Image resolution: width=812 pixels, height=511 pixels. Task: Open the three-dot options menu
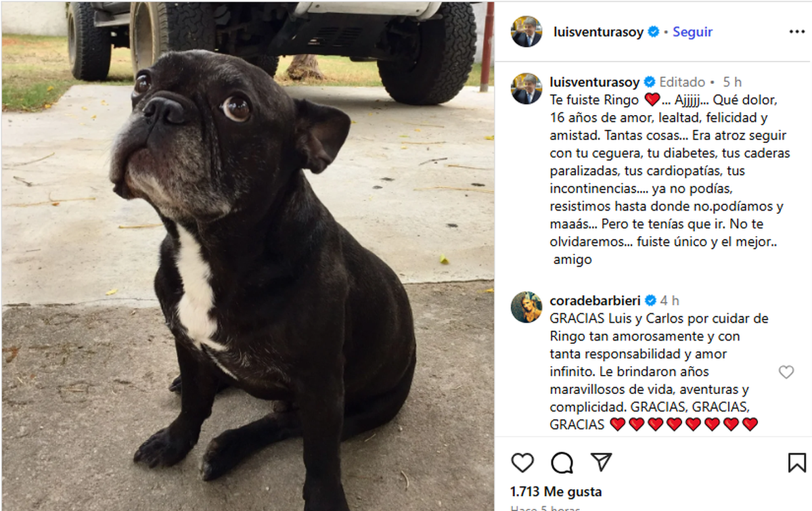pos(796,32)
